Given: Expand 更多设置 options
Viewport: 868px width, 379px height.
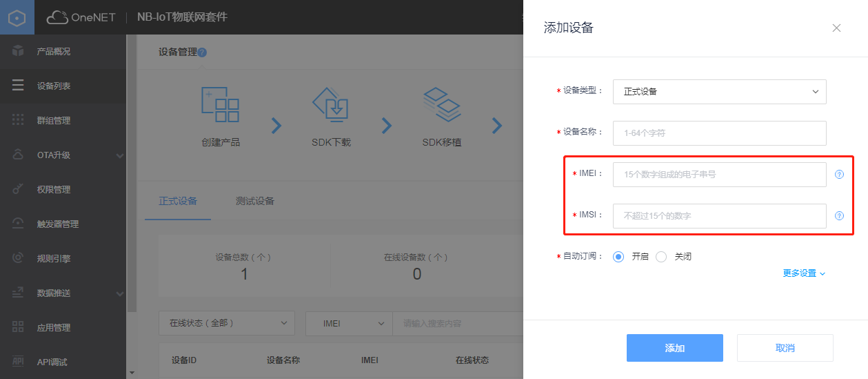Looking at the screenshot, I should (803, 273).
